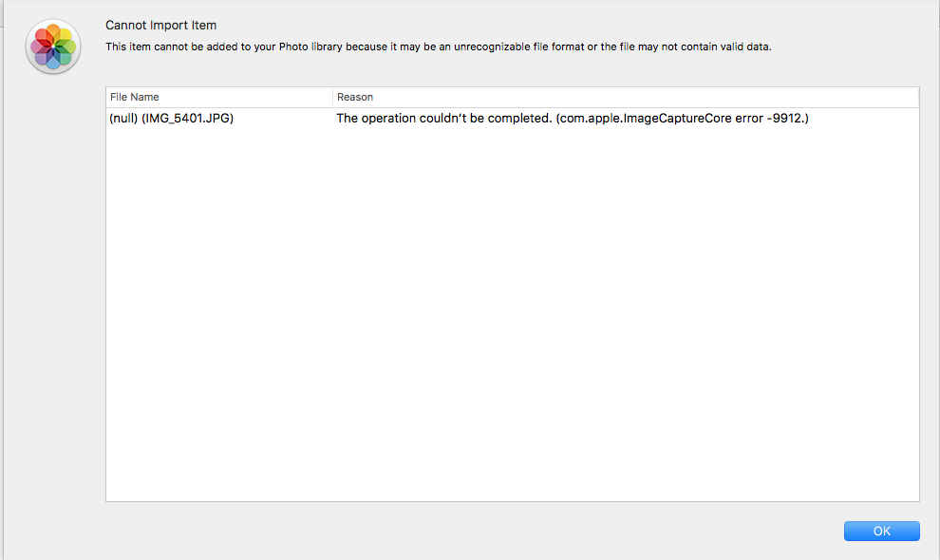Click "The operation couldn't be completed" text
The width and height of the screenshot is (940, 560).
click(x=442, y=119)
